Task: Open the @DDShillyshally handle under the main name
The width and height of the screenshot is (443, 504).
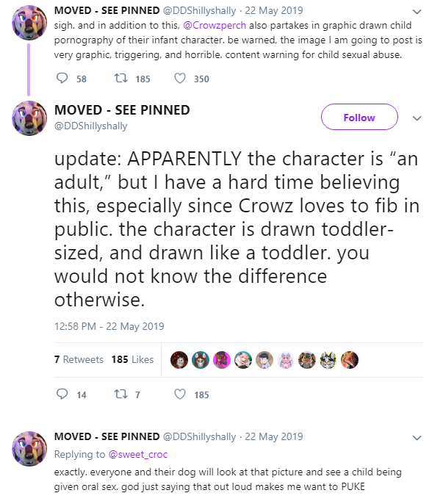Action: [90, 126]
